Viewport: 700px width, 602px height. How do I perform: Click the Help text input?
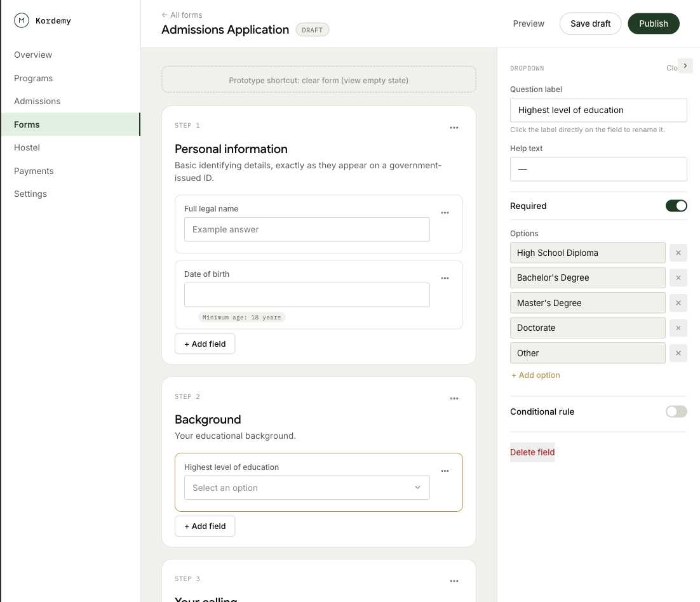598,169
